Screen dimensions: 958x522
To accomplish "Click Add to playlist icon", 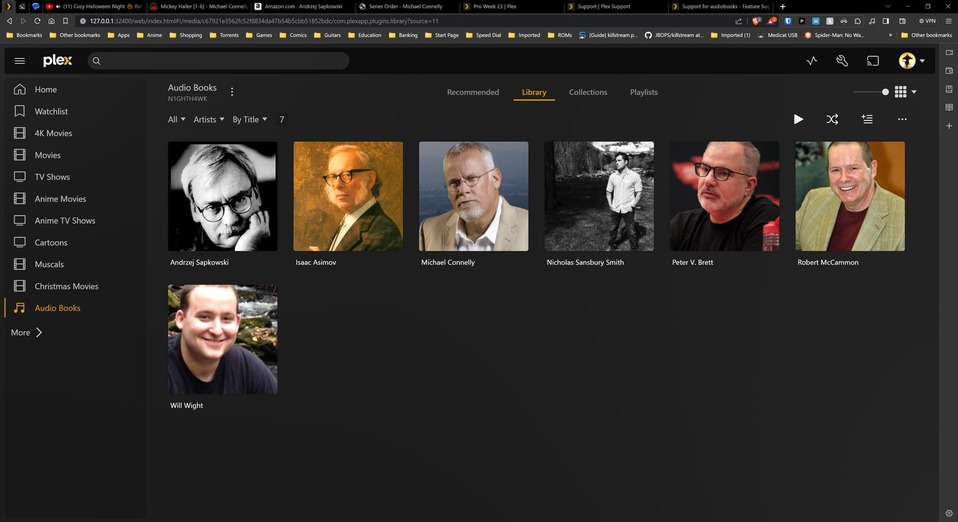I will (867, 119).
